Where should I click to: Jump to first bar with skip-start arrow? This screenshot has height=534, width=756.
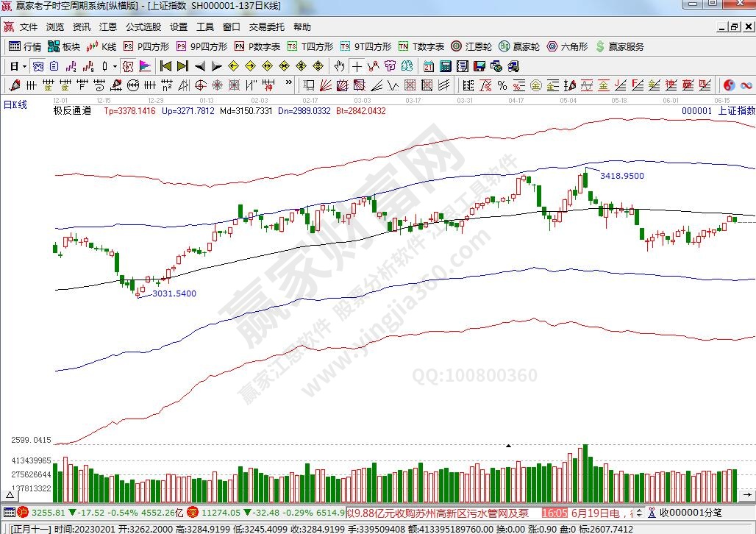tap(166, 66)
